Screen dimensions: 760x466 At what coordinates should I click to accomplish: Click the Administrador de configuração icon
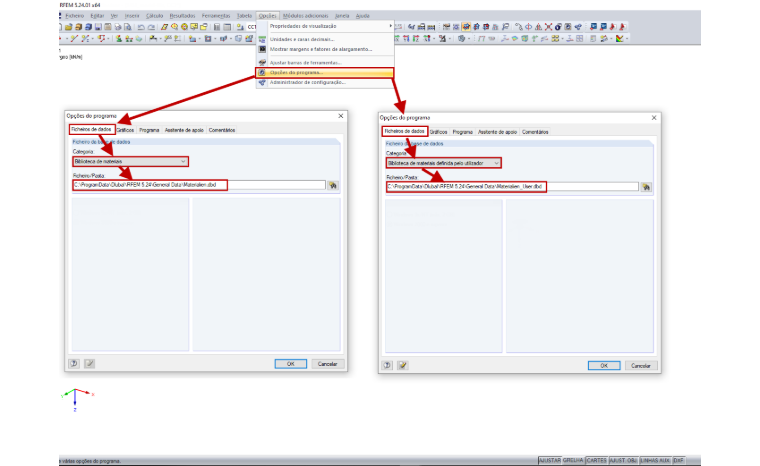(x=262, y=82)
